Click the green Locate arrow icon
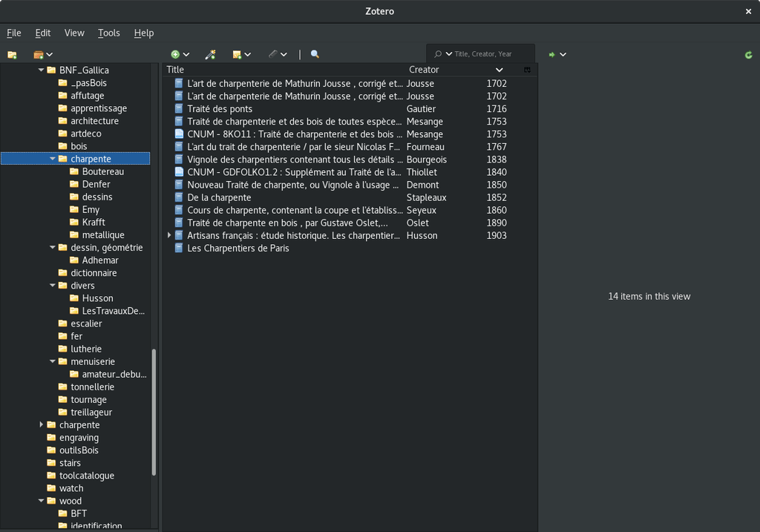The height and width of the screenshot is (532, 760). coord(551,55)
